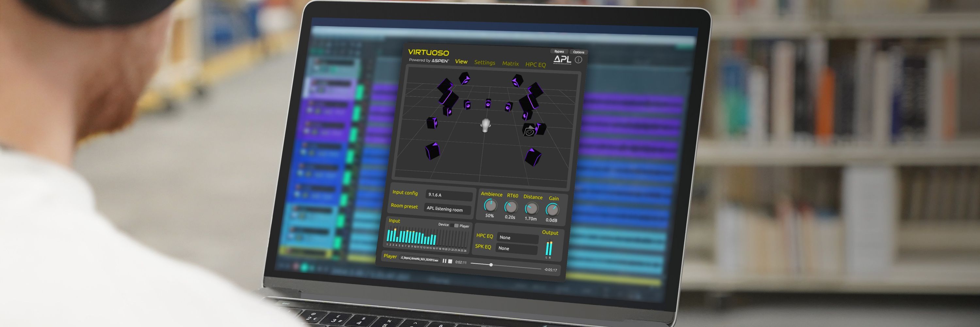980x327 pixels.
Task: Open the HPC EQ dropdown set to None
Action: click(518, 238)
